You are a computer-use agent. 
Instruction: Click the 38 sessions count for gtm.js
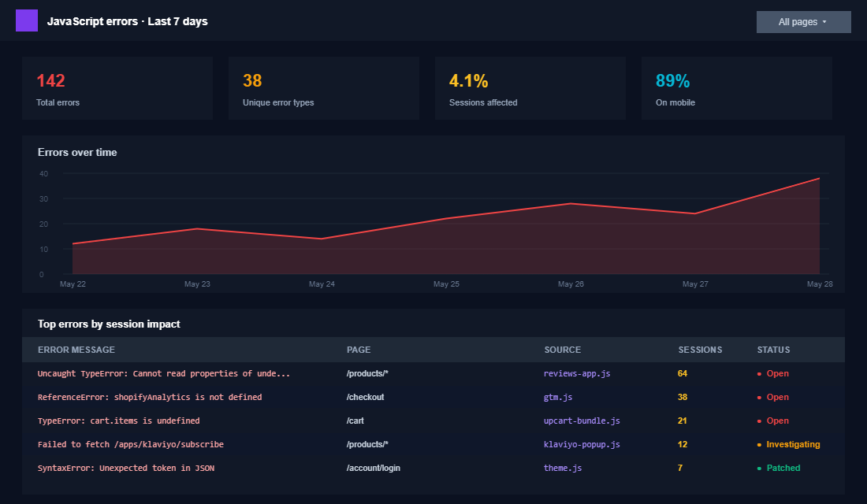683,398
